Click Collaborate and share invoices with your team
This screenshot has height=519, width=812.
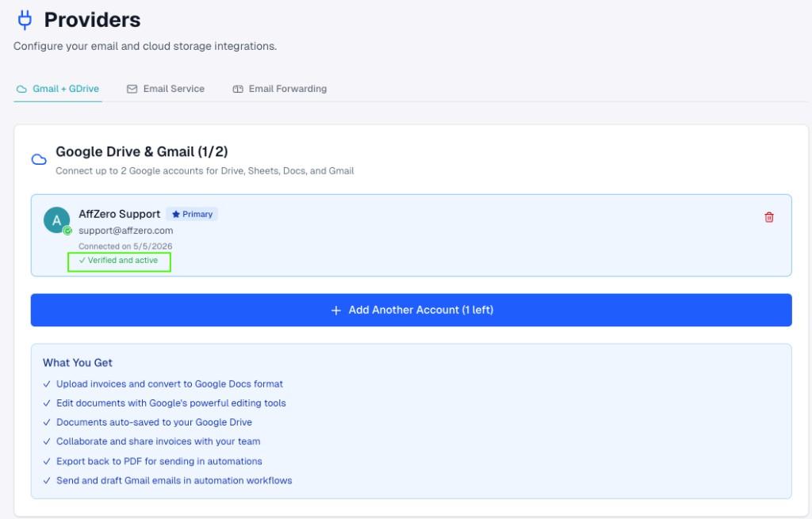tap(159, 441)
